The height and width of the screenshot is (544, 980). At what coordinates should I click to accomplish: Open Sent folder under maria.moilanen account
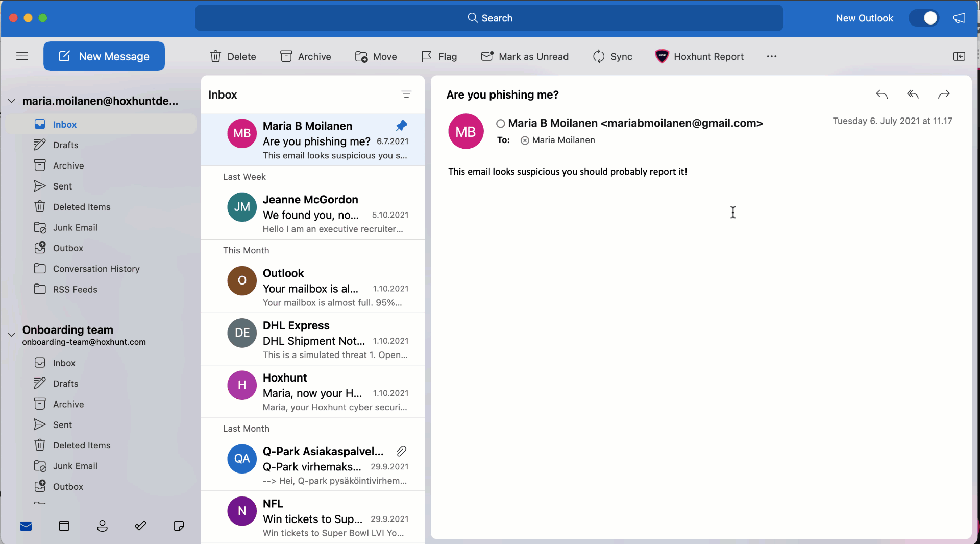[101, 186]
